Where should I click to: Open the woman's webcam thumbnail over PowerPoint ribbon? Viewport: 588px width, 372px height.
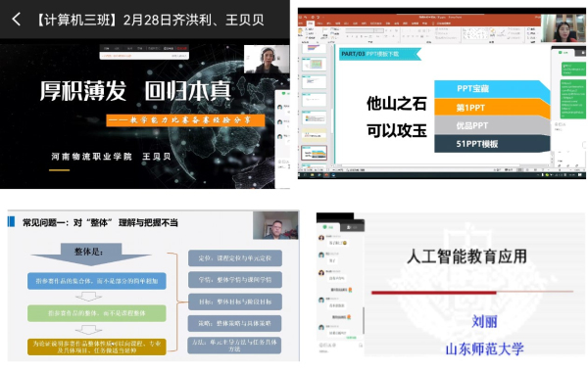click(x=563, y=28)
